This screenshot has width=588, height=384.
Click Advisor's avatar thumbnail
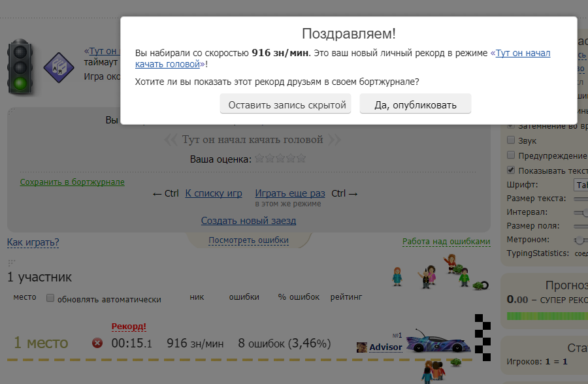(x=361, y=347)
